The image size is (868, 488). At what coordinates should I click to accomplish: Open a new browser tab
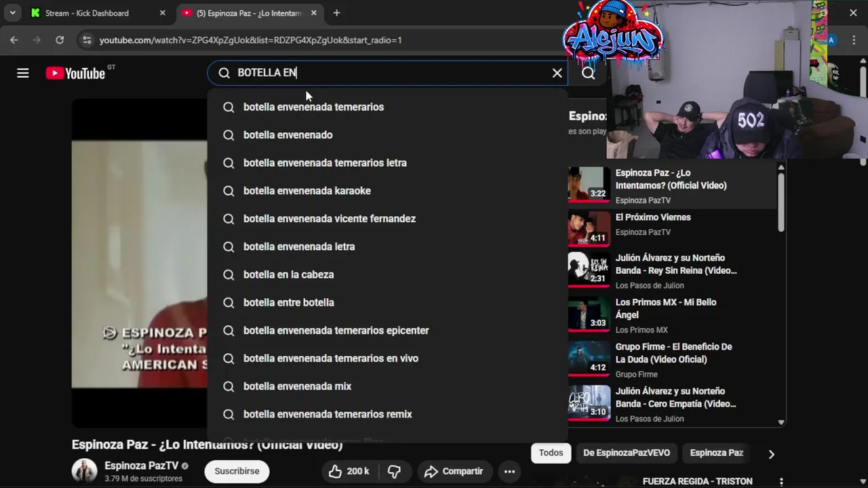coord(336,13)
